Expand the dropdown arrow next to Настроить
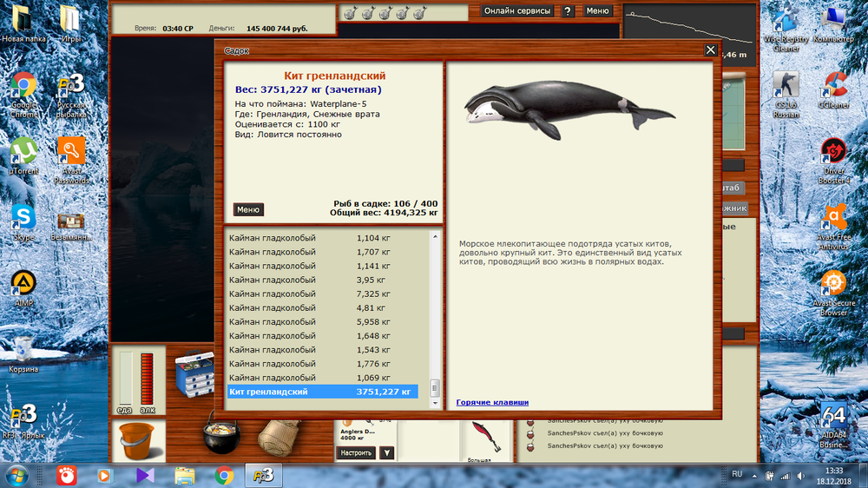The image size is (868, 488). 387,452
